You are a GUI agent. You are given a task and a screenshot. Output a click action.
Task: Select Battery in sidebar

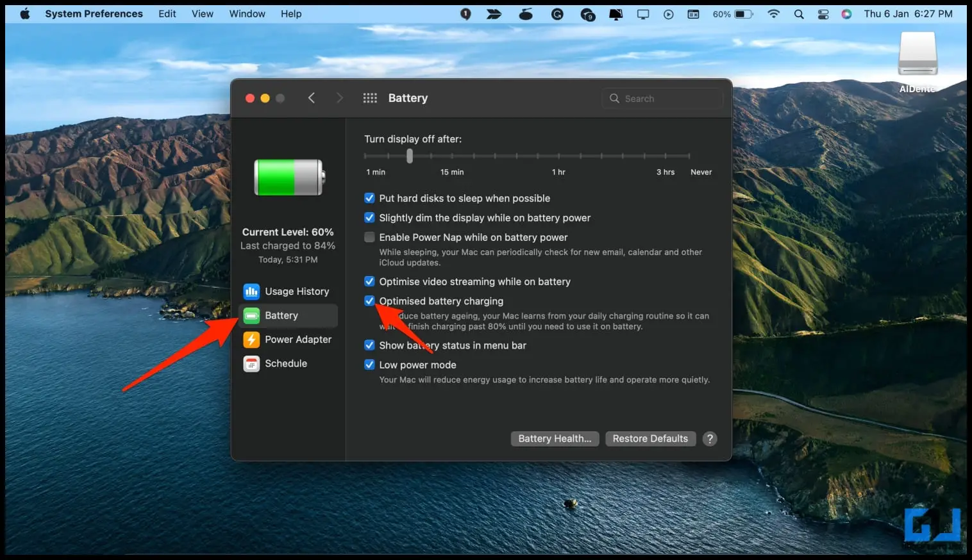[288, 315]
